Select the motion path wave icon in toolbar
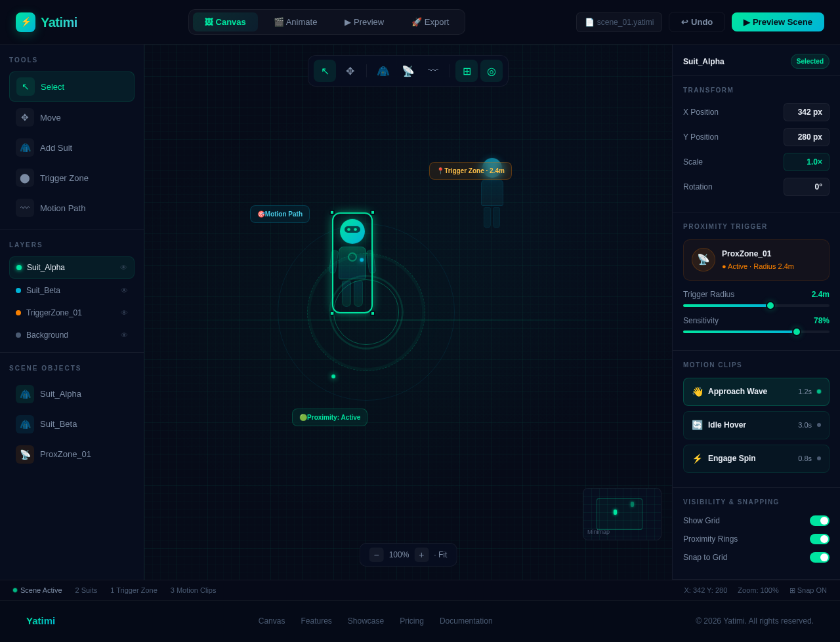Image resolution: width=840 pixels, height=642 pixels. [x=433, y=71]
